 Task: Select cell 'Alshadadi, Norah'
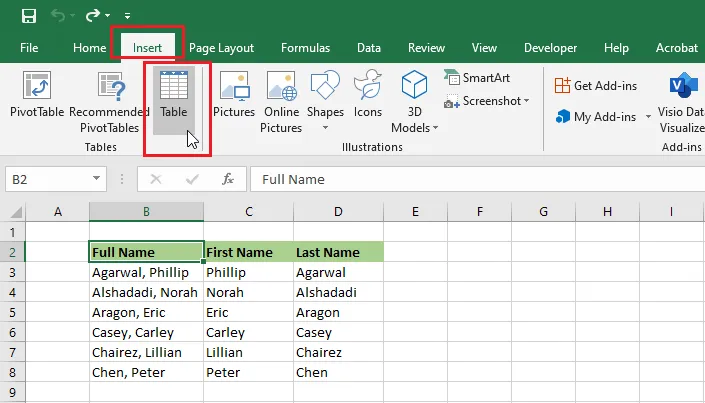coord(147,292)
